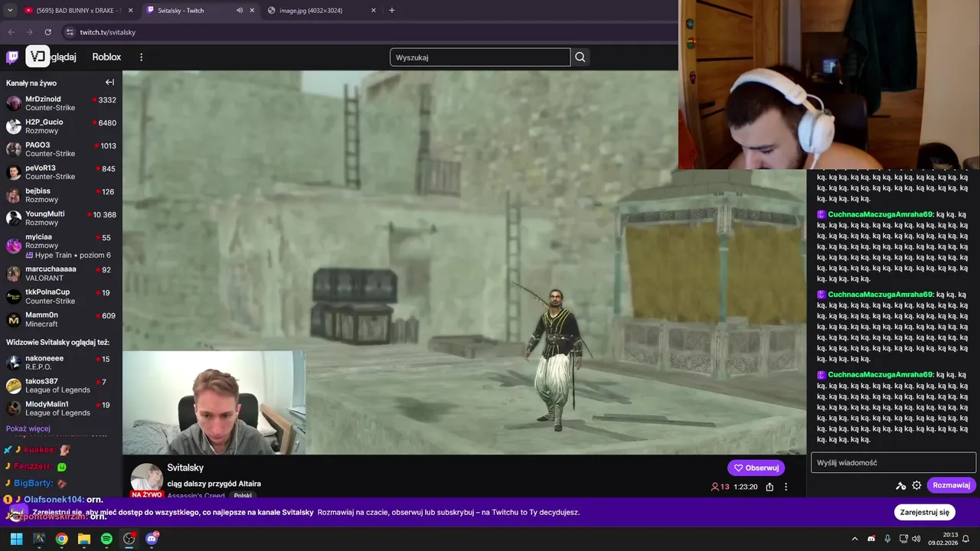Open the tab search dropdown arrow
The image size is (980, 551).
point(10,11)
